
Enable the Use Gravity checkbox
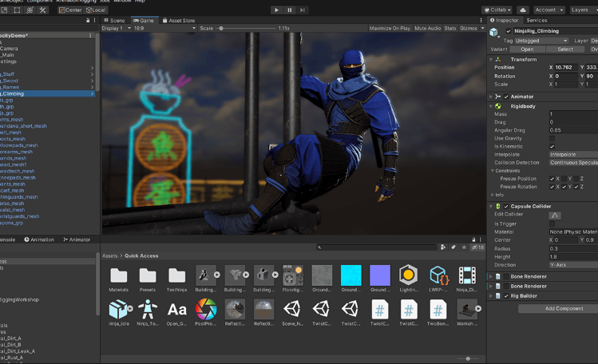552,138
